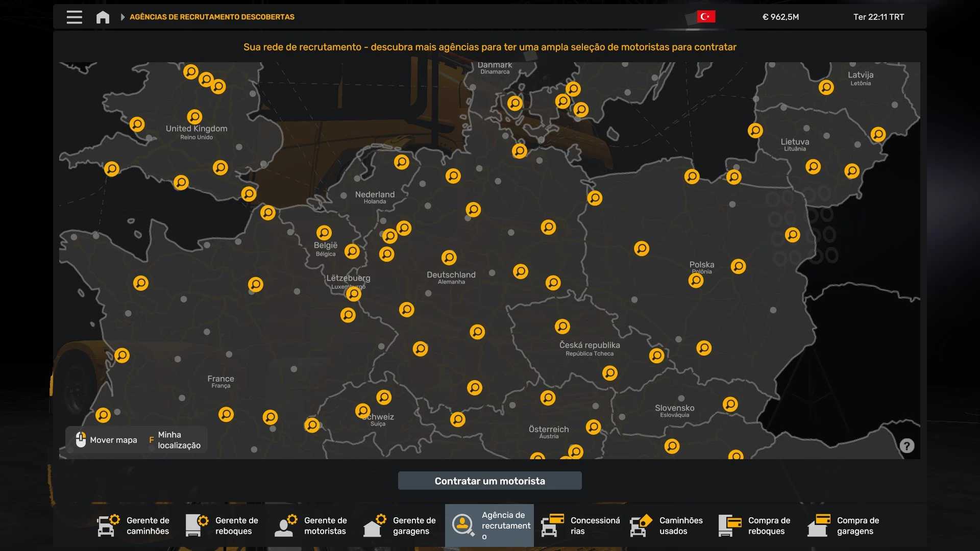Open the map help question mark
This screenshot has height=551, width=980.
(906, 446)
